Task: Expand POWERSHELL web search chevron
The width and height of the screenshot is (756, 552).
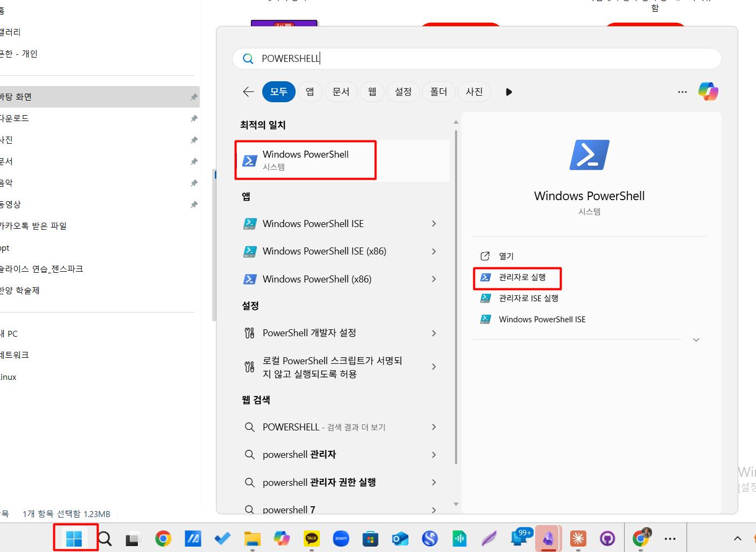Action: click(x=434, y=427)
